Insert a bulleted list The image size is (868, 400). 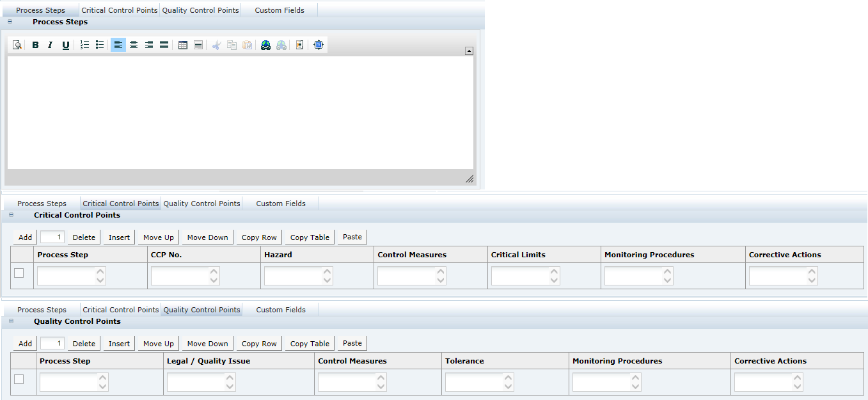point(100,45)
